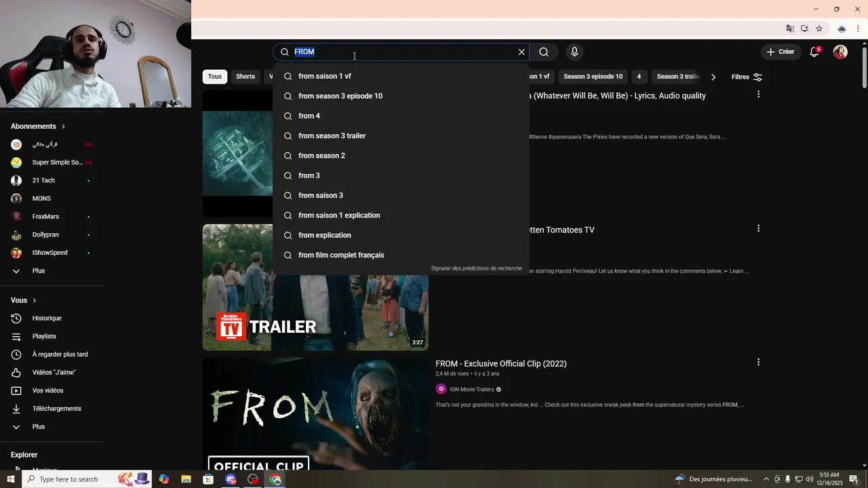
Task: Choose suggestion "from 4"
Action: 401,116
